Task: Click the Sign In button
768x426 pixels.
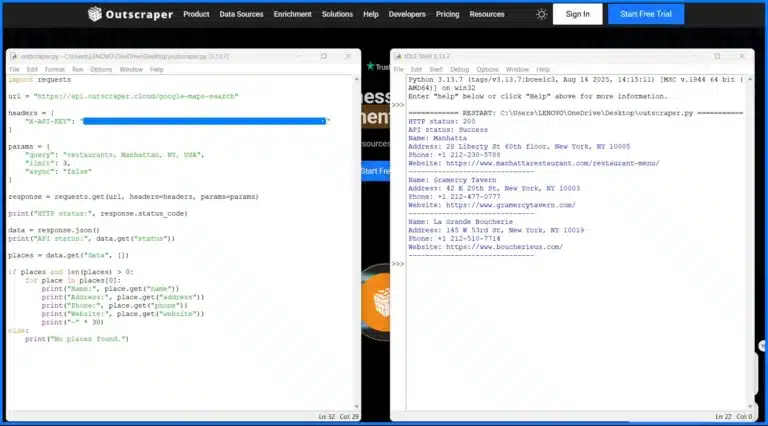Action: point(577,14)
